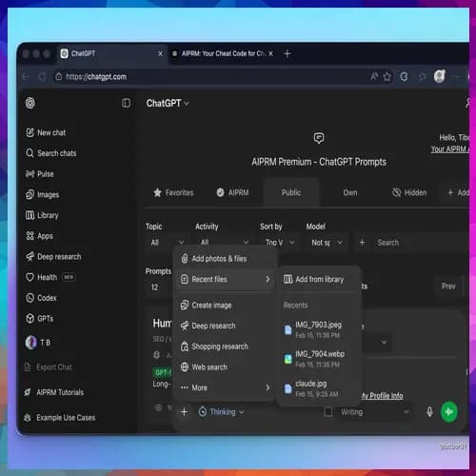Click the ChatGPT logo icon in sidebar
The width and height of the screenshot is (476, 476).
click(x=30, y=103)
